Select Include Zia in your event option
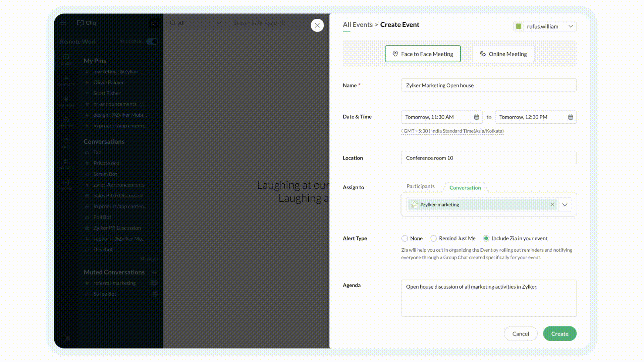Viewport: 644px width, 362px height. tap(486, 238)
